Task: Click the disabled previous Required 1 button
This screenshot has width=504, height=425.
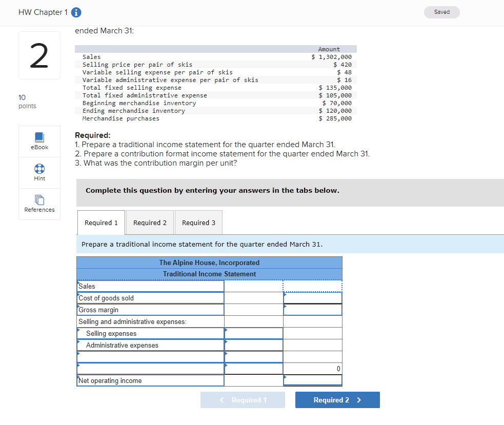Action: click(243, 399)
